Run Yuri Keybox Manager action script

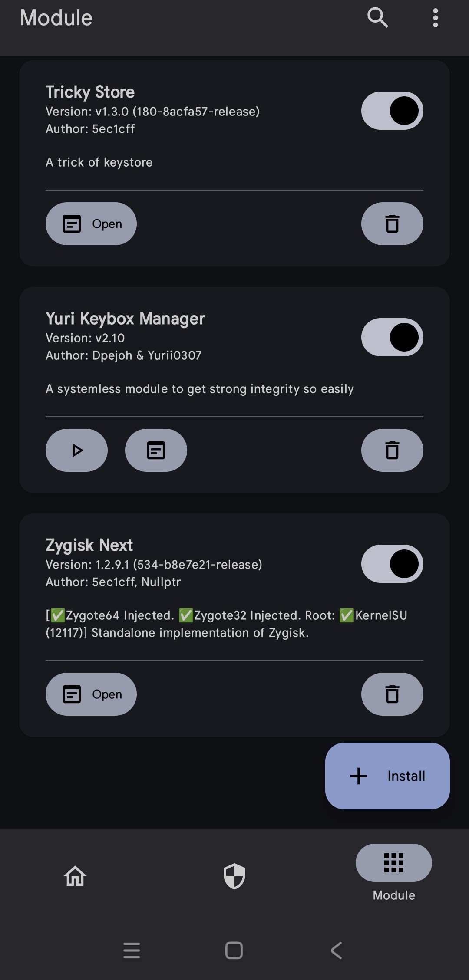point(77,451)
